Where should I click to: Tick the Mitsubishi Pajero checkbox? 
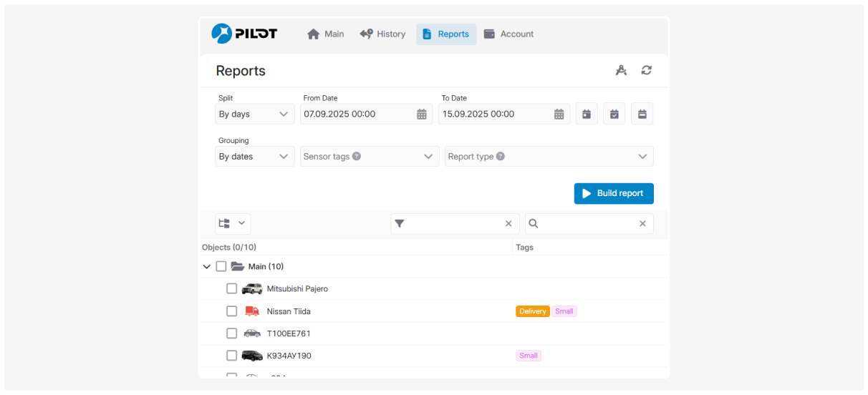pos(231,289)
